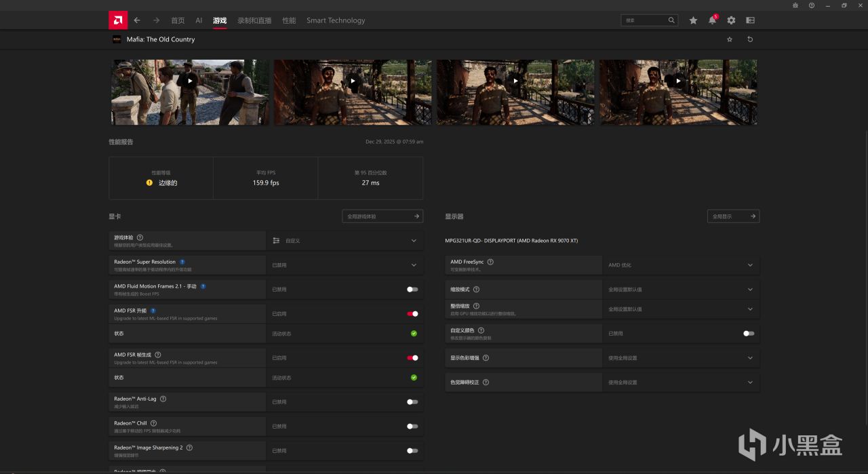Image resolution: width=868 pixels, height=474 pixels.
Task: Switch to the 性能 tab
Action: point(289,20)
